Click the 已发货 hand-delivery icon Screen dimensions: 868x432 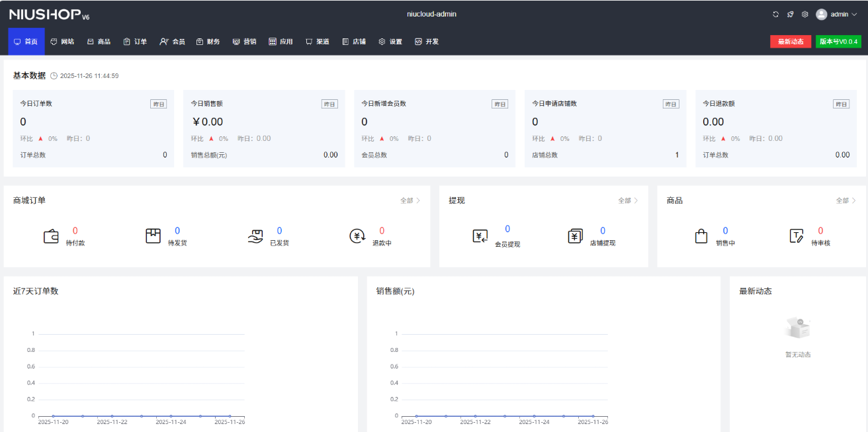(x=256, y=236)
